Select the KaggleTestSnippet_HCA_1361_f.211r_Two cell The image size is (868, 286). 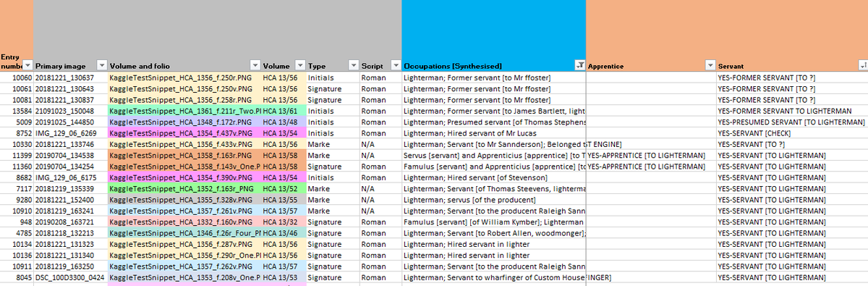tap(184, 111)
